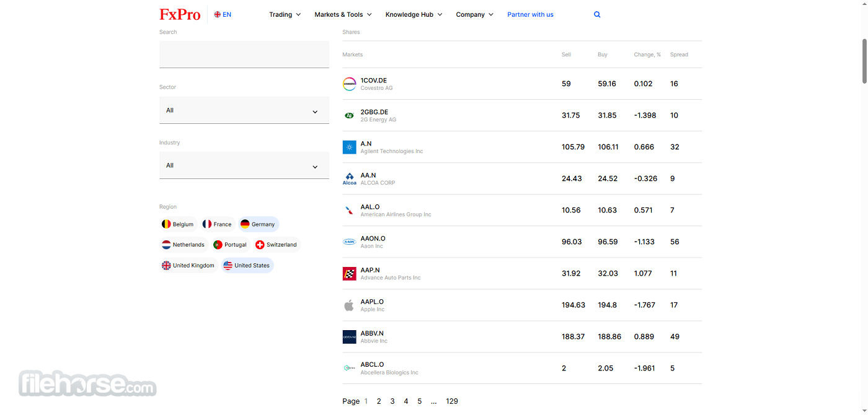Click the 2G Energy AG logo icon
Image resolution: width=868 pixels, height=415 pixels.
(x=350, y=116)
